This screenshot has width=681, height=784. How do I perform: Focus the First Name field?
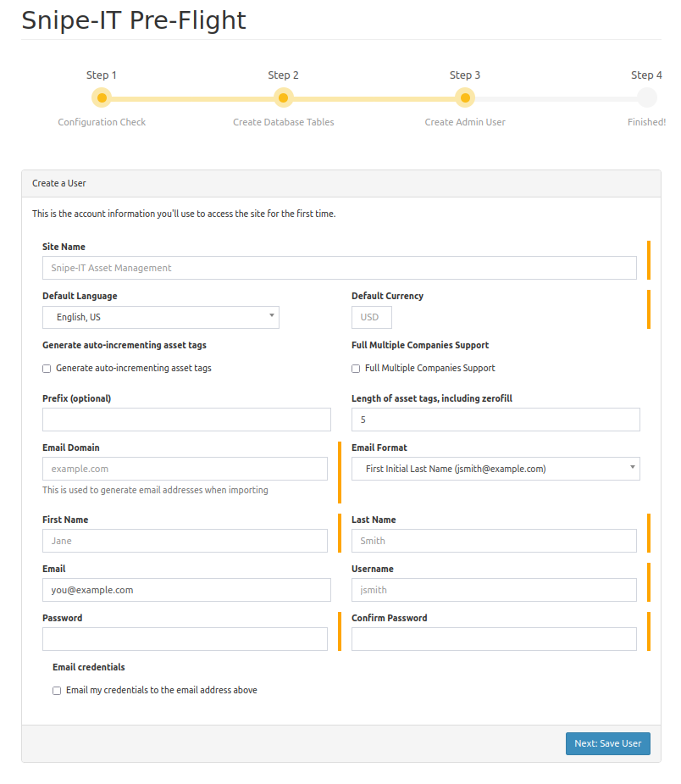[185, 541]
